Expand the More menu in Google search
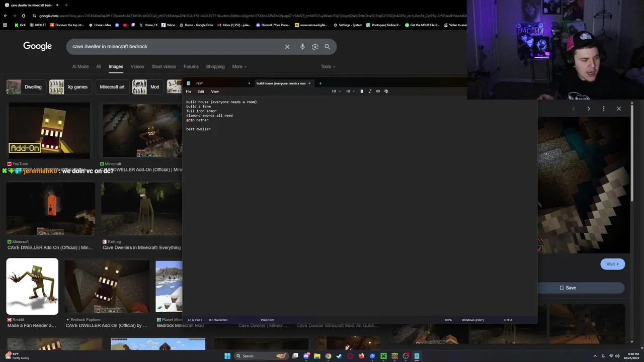Screen dimensions: 644x362 point(239,66)
